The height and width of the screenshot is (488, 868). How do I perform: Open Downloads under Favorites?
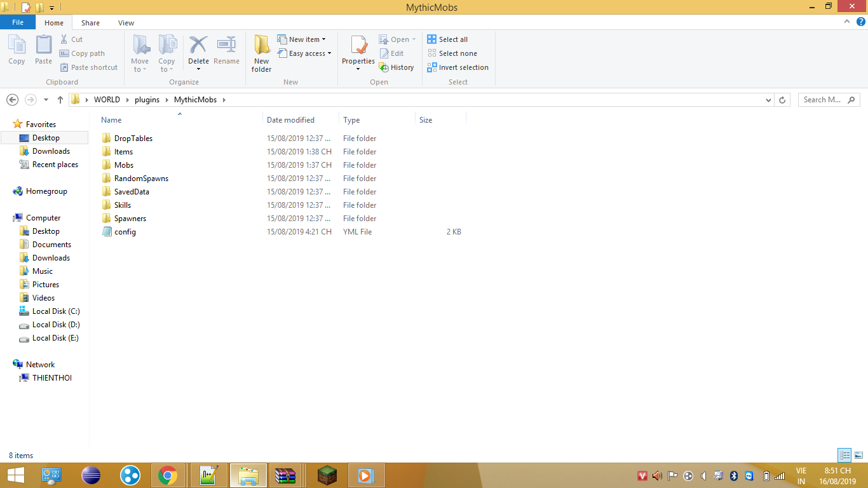[51, 151]
